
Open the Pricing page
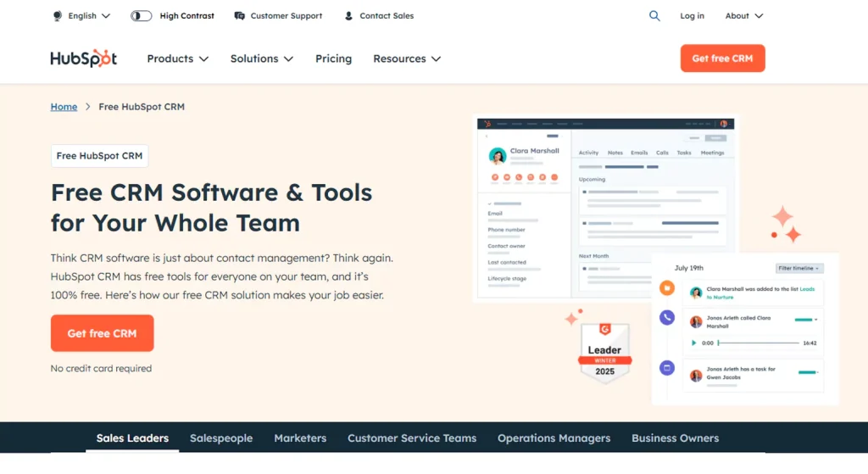pyautogui.click(x=333, y=59)
